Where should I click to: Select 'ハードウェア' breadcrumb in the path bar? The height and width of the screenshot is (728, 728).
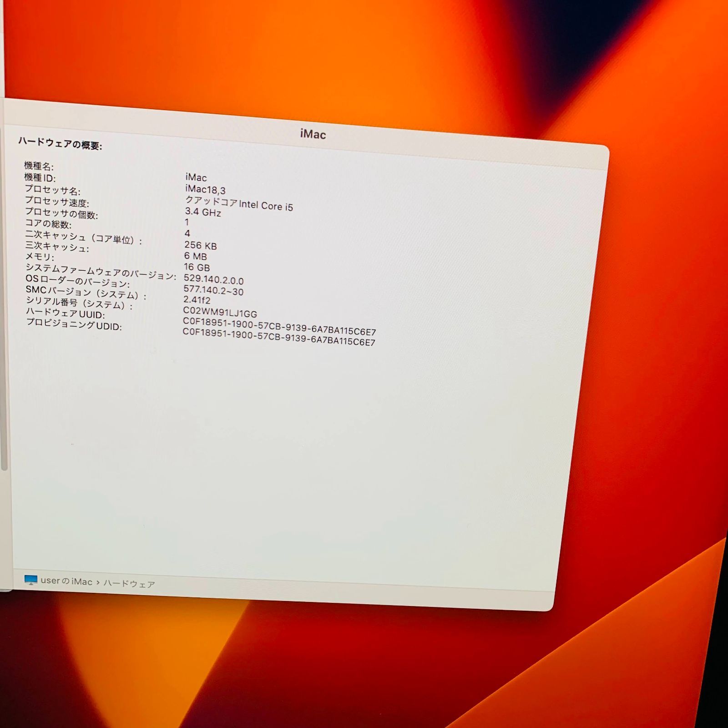pos(129,584)
